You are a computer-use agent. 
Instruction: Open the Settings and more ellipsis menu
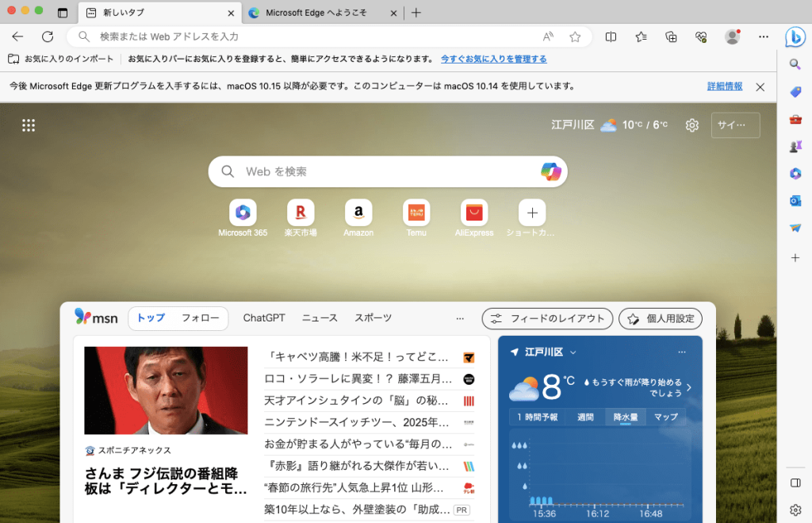coord(764,37)
